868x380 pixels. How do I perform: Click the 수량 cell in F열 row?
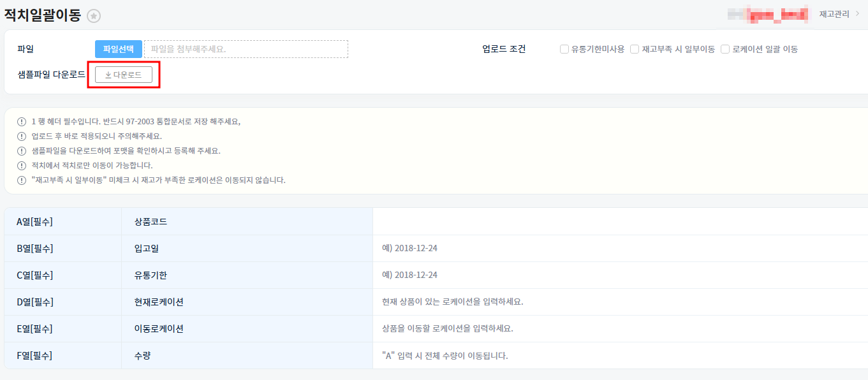coord(142,356)
